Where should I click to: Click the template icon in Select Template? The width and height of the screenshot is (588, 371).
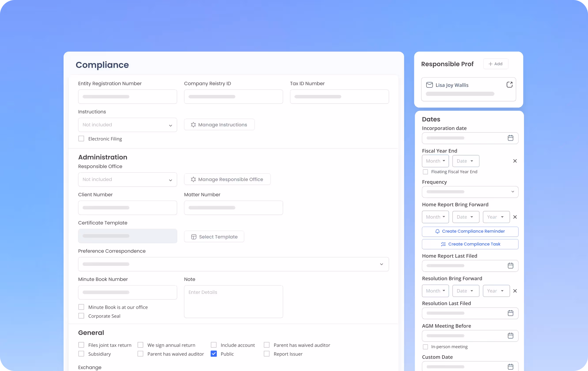pyautogui.click(x=194, y=237)
